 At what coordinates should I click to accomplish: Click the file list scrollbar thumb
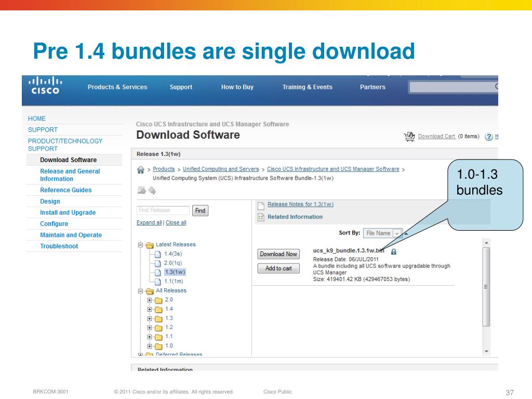486,287
